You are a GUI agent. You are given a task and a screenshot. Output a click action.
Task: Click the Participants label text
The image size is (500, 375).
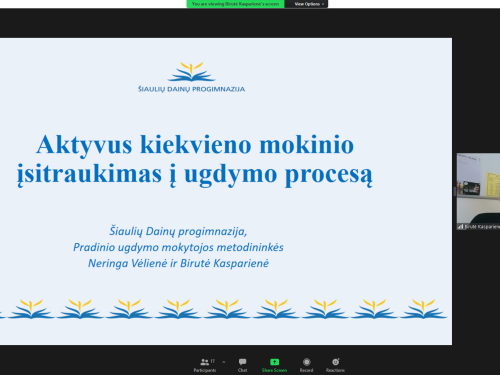point(205,370)
